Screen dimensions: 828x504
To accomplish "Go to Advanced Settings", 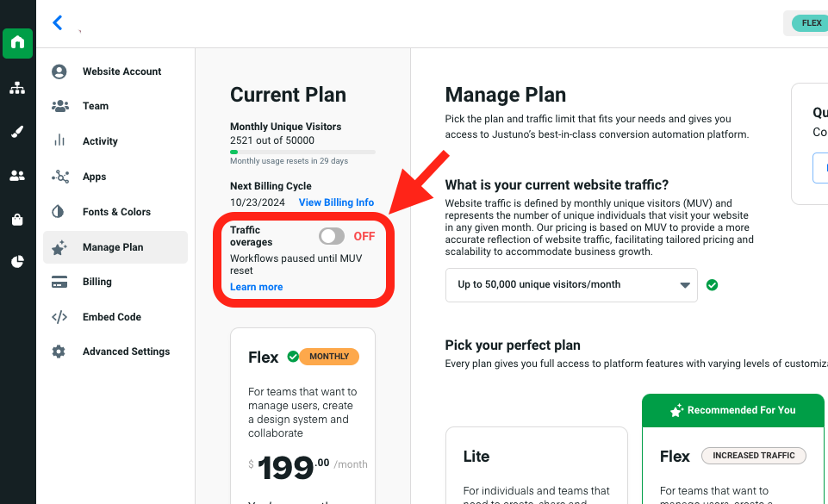I will 126,352.
